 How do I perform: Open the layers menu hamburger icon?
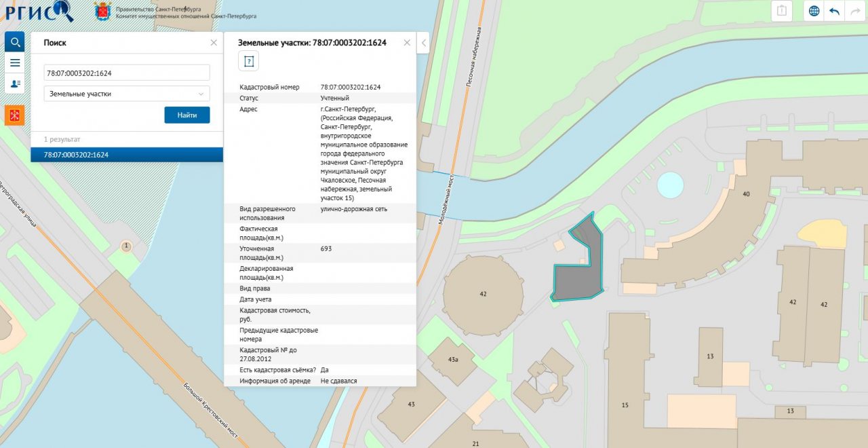pos(15,62)
